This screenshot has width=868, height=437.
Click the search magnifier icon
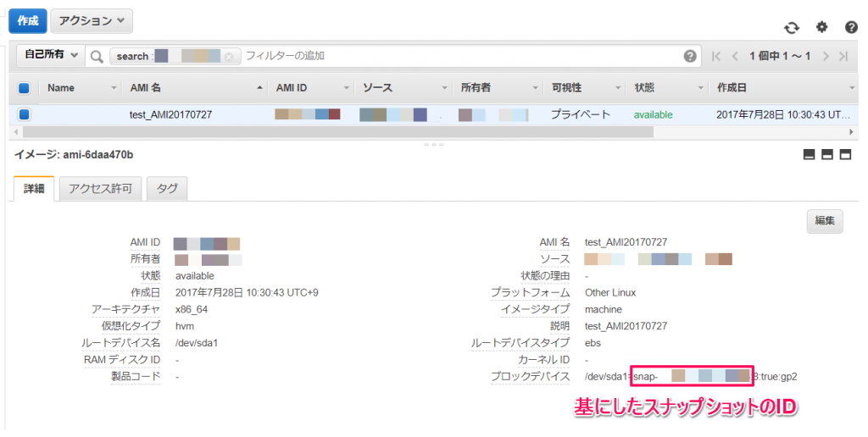pyautogui.click(x=97, y=57)
